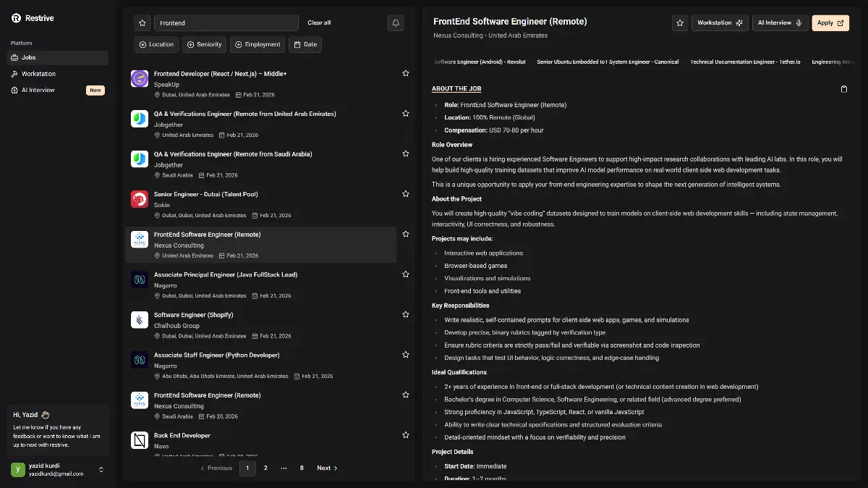Star the Senior Engineer - Dubai job
Screen dimensions: 868x488
[406, 194]
